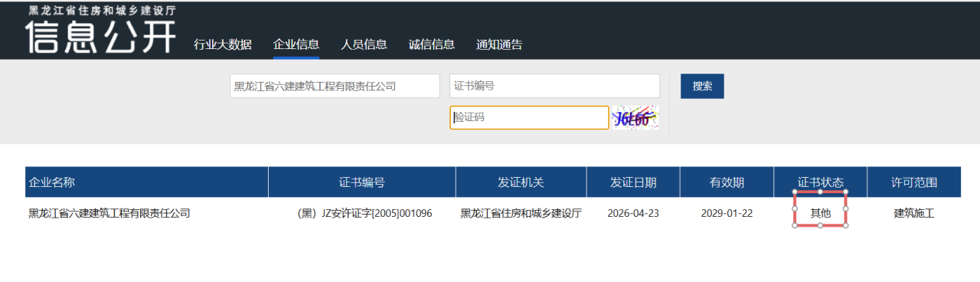Click the 证书编号 input field
This screenshot has height=282, width=980.
tap(554, 86)
